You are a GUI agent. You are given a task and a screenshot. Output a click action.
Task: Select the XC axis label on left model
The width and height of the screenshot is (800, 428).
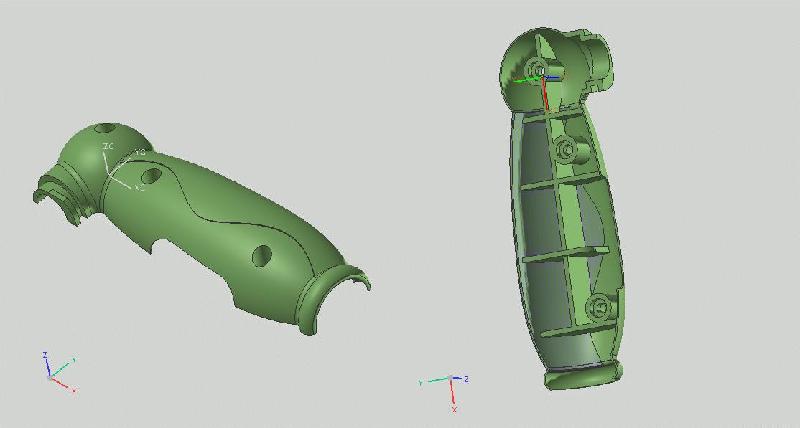click(139, 187)
